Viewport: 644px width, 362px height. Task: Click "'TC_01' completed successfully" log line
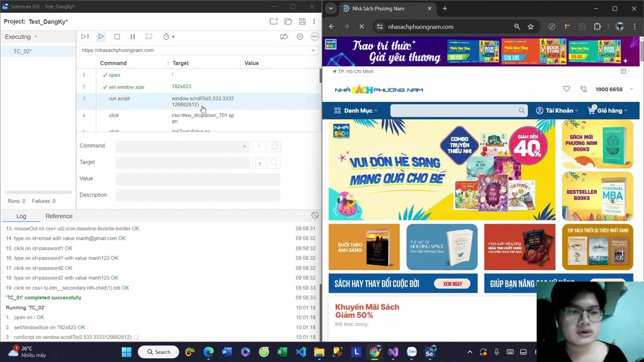tap(43, 298)
